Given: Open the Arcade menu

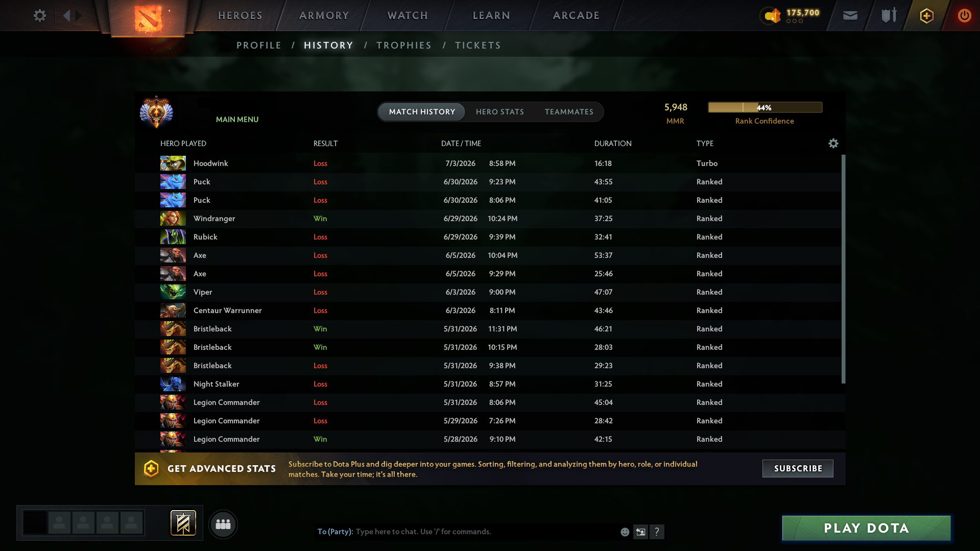Looking at the screenshot, I should pos(576,16).
